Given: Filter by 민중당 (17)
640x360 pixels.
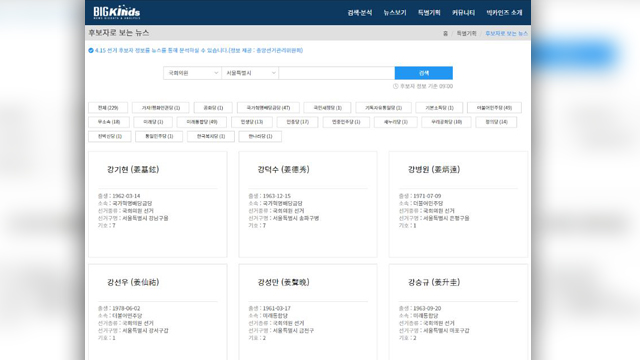Looking at the screenshot, I should [297, 122].
